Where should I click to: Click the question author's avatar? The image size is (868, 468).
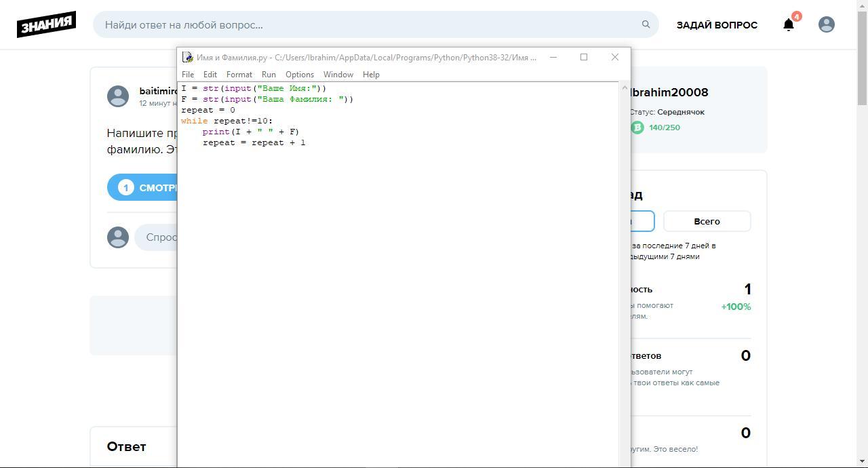pyautogui.click(x=118, y=96)
